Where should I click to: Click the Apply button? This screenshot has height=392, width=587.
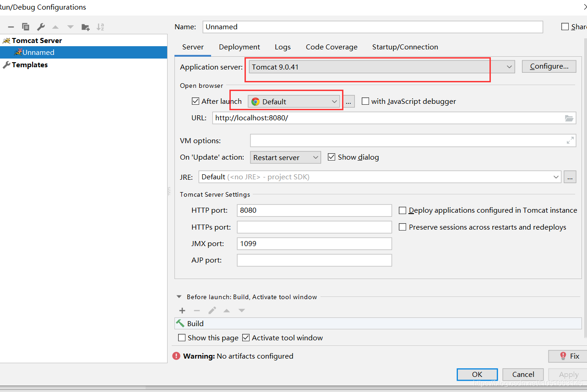tap(567, 374)
